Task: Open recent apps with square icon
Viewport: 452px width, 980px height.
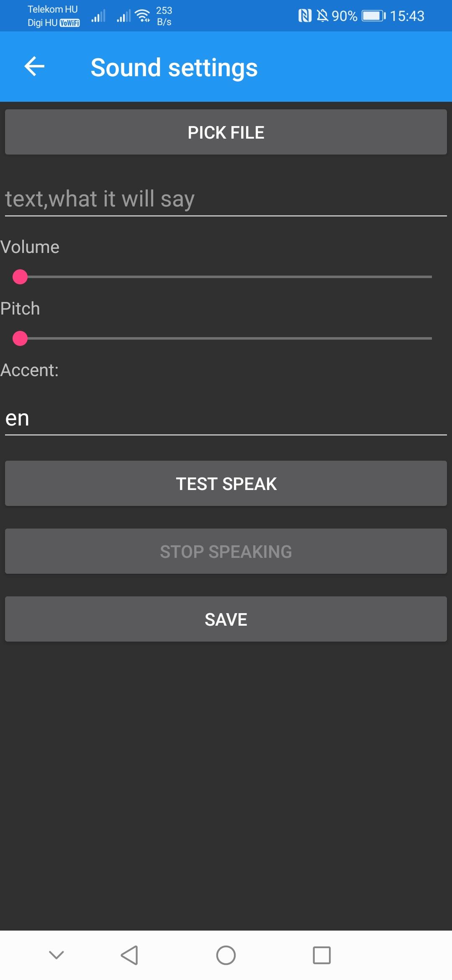Action: pyautogui.click(x=322, y=955)
